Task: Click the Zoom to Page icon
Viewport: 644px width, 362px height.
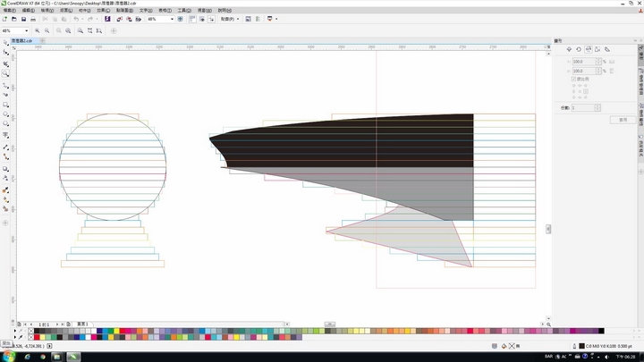Action: tap(80, 30)
